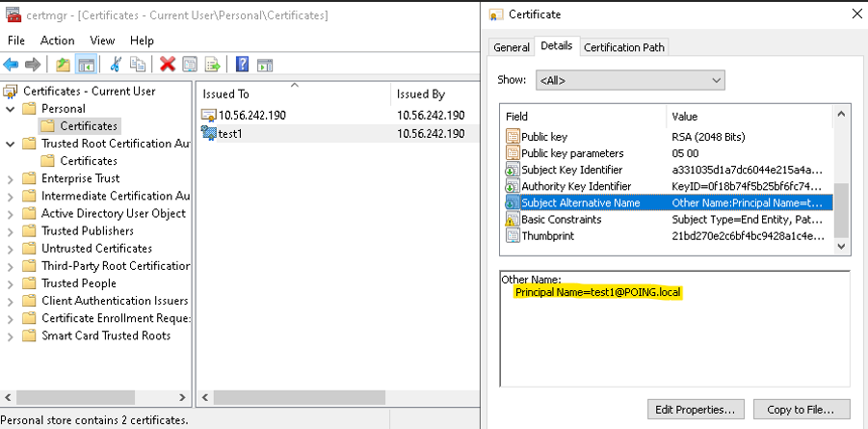Click the Edit Properties button
The width and height of the screenshot is (868, 429).
tap(696, 410)
